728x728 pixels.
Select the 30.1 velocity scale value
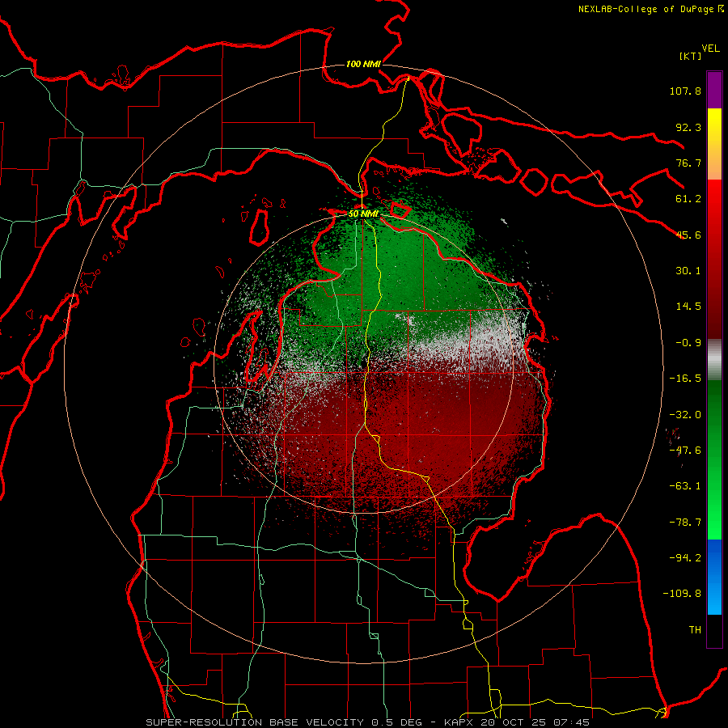pyautogui.click(x=688, y=271)
